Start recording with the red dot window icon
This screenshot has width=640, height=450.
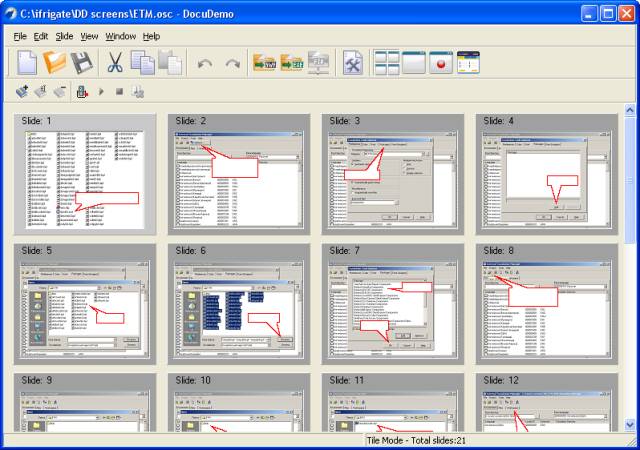point(441,63)
